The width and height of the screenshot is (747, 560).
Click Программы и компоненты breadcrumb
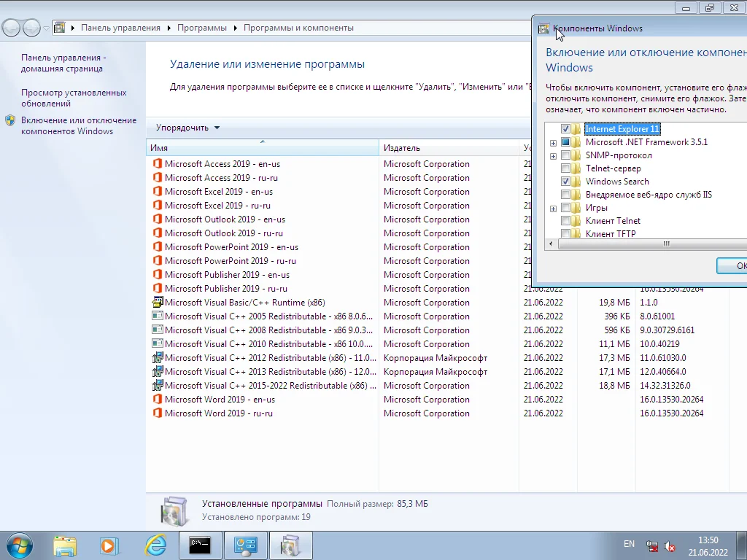[298, 28]
